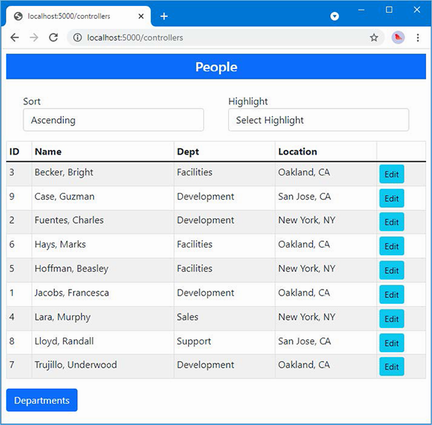The width and height of the screenshot is (432, 425).
Task: Open Chrome's three-dot menu
Action: (418, 38)
